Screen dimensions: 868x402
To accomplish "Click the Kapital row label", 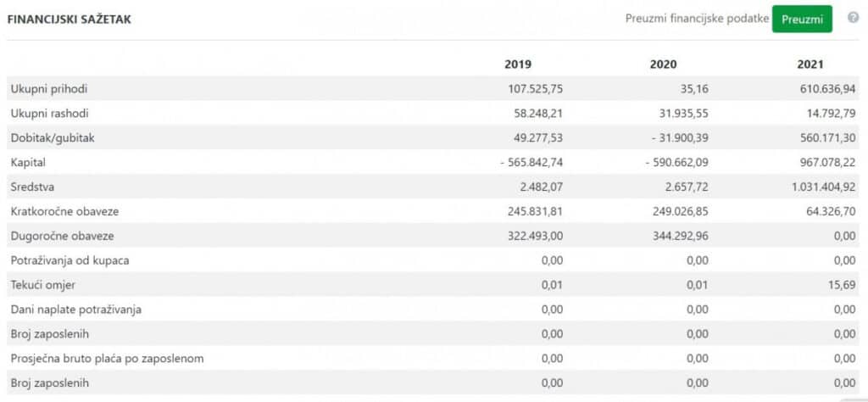I will 28,162.
